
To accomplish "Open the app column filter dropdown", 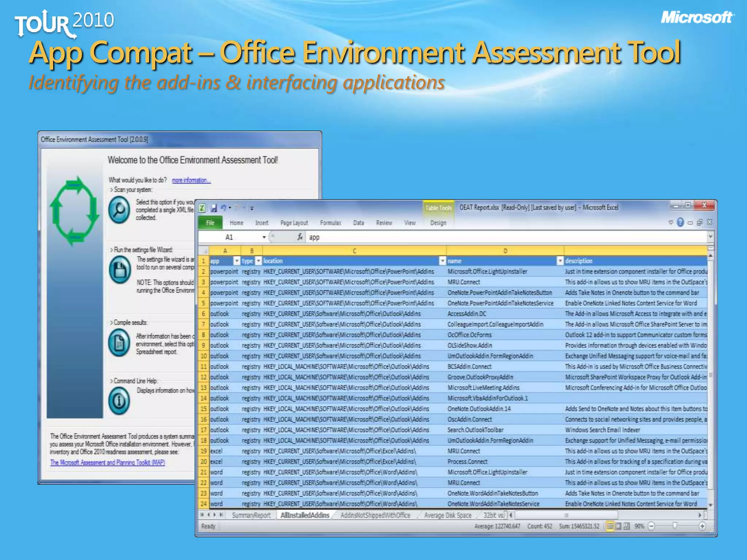I will pos(237,261).
